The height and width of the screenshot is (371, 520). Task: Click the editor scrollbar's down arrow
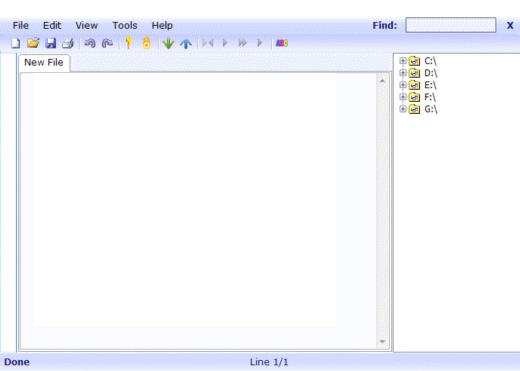point(382,341)
